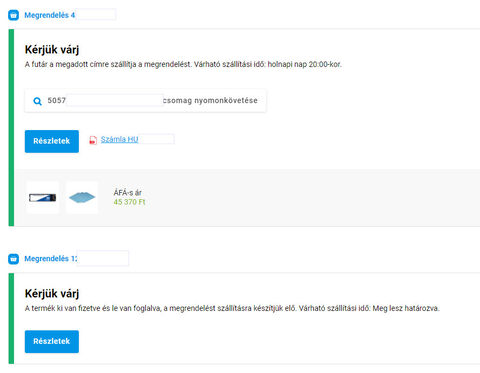The width and height of the screenshot is (480, 373).
Task: Click the first Kérjük várj heading
Action: (x=52, y=50)
